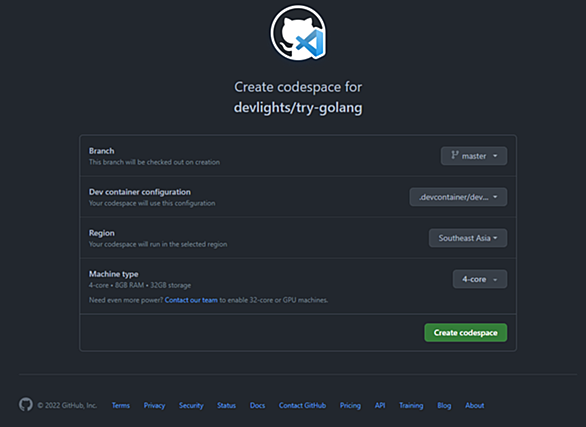Image resolution: width=586 pixels, height=427 pixels.
Task: Open the Status footer link
Action: click(226, 405)
